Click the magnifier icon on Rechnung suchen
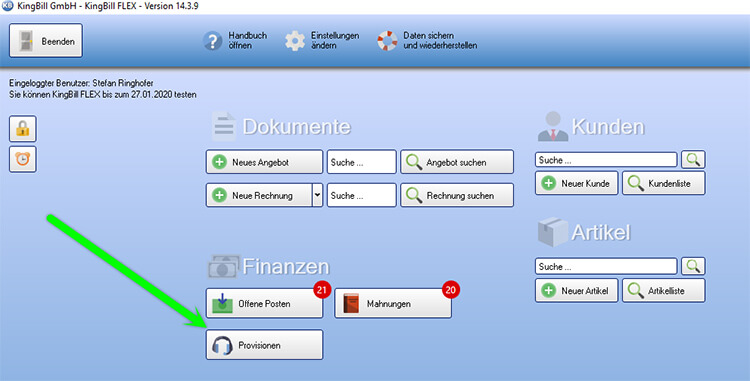 pos(414,196)
